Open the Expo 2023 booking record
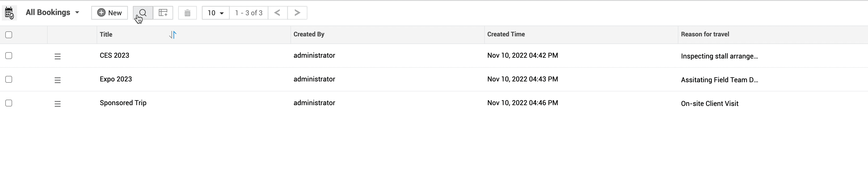The image size is (868, 195). pos(116,79)
